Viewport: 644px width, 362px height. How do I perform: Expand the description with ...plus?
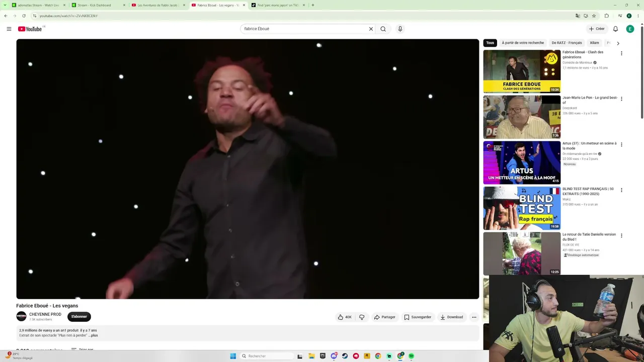coord(93,335)
